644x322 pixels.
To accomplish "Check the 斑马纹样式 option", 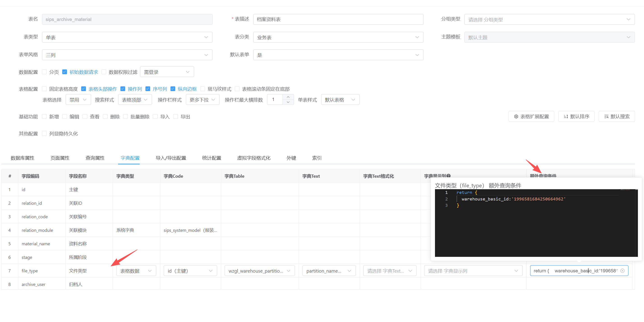I will click(x=203, y=89).
